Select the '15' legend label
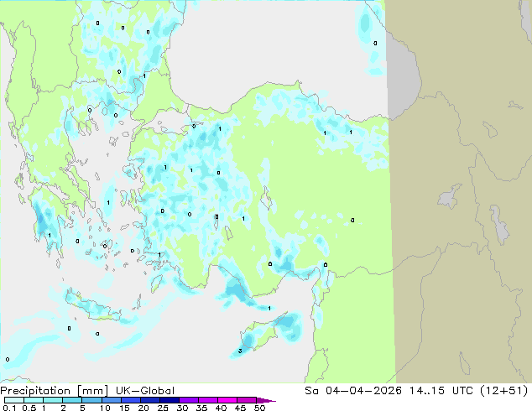Screen dimensions: 532x411 (124, 408)
